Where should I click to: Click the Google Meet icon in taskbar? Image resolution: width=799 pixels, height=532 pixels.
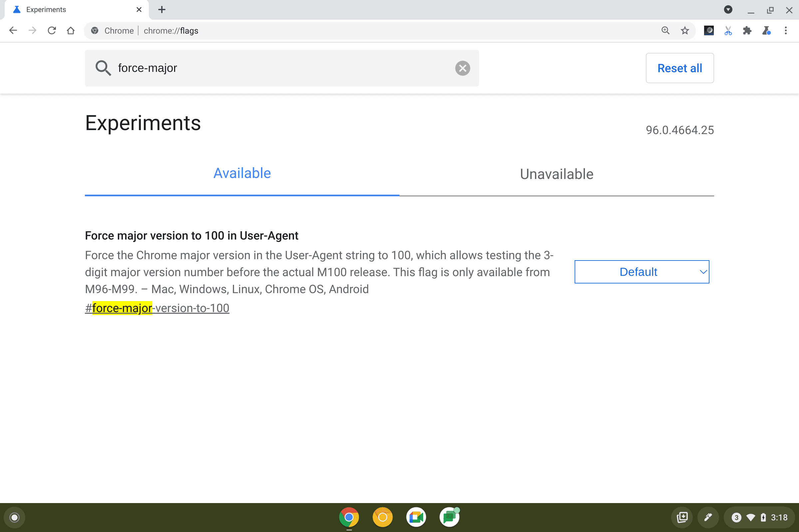tap(416, 517)
